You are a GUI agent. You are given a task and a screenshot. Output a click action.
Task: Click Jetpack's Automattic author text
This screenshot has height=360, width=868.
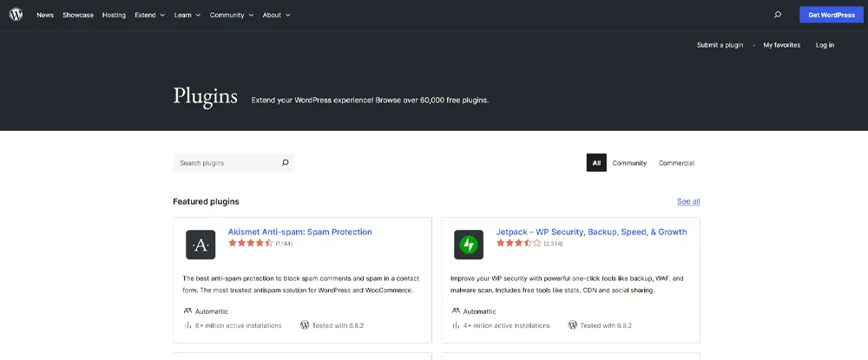click(x=479, y=311)
